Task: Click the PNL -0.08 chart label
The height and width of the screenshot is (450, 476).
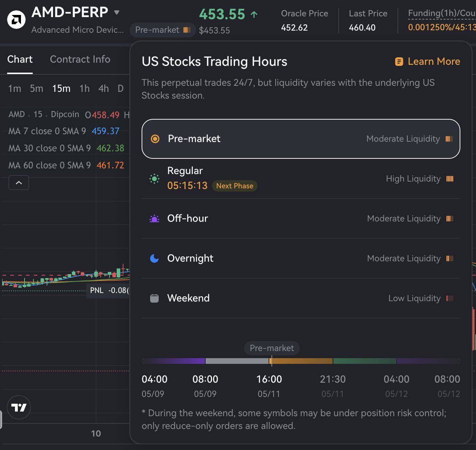Action: 108,291
